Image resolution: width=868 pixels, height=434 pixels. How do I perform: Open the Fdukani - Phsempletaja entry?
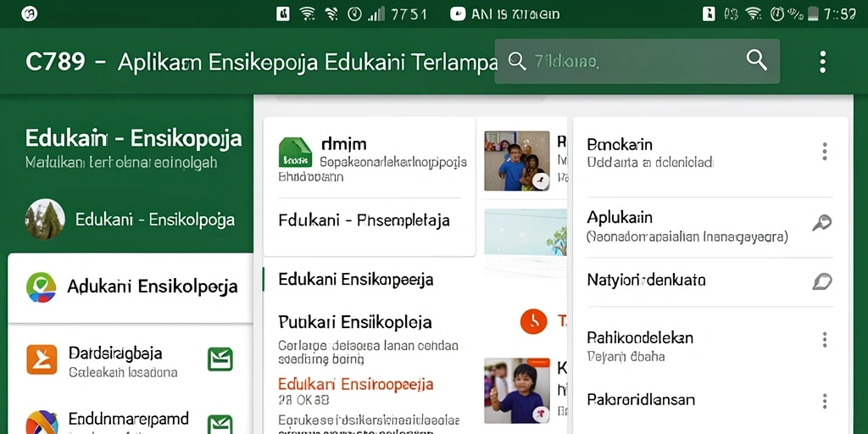pyautogui.click(x=364, y=220)
